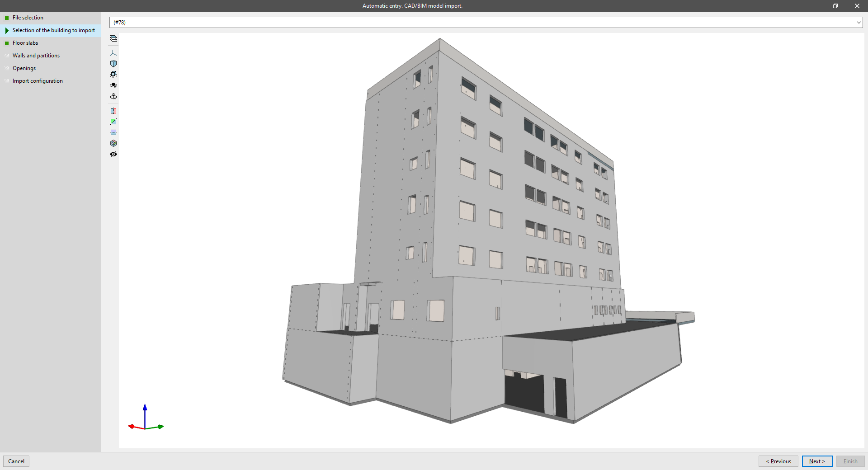Click the File selection completed checkbox
Image resolution: width=868 pixels, height=470 pixels.
tap(6, 18)
